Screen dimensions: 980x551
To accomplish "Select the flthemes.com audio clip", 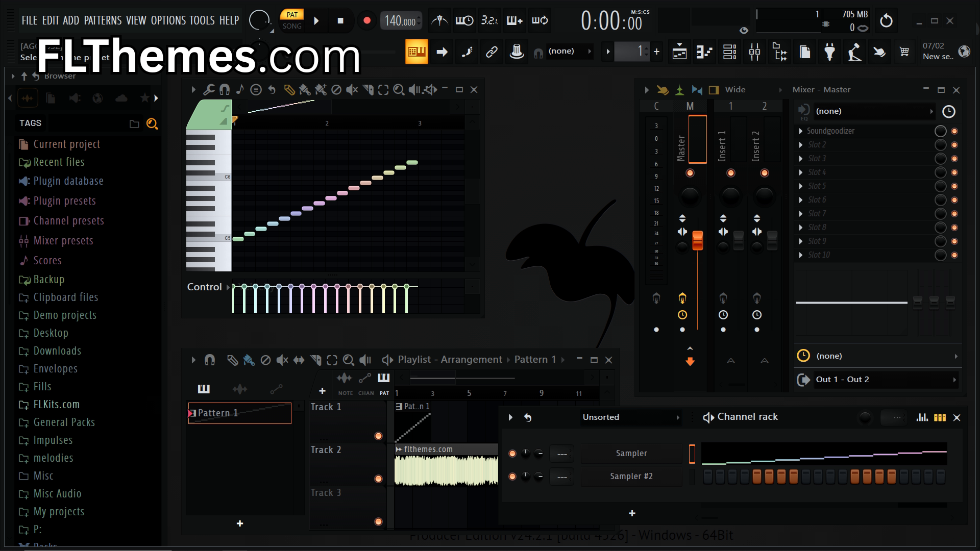I will pos(446,465).
